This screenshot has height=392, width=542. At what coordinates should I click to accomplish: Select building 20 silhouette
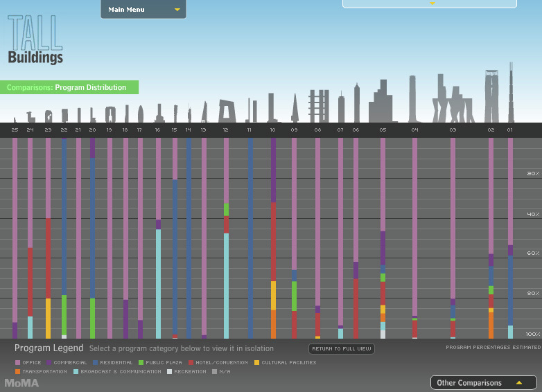click(x=92, y=116)
